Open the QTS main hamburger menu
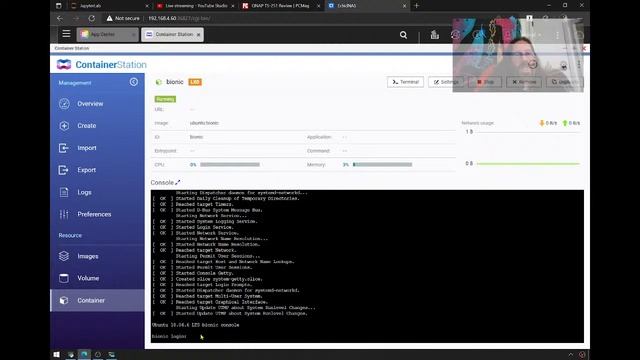 66,34
